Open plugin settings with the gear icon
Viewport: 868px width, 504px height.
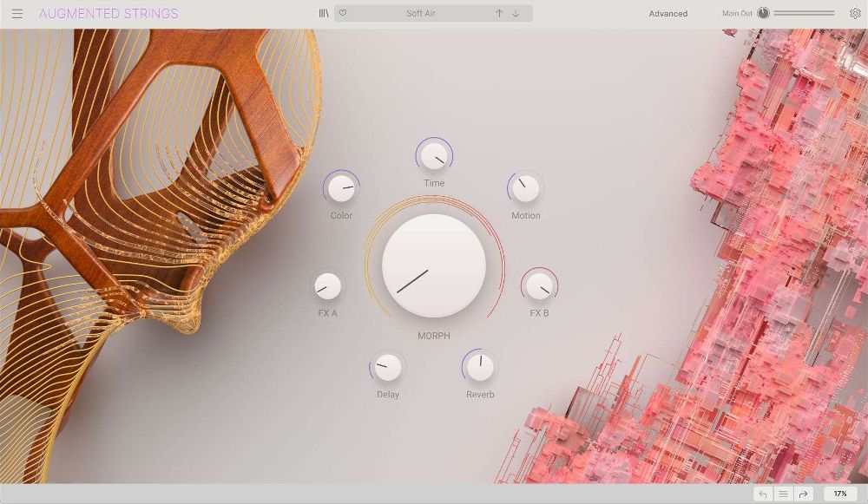(855, 13)
